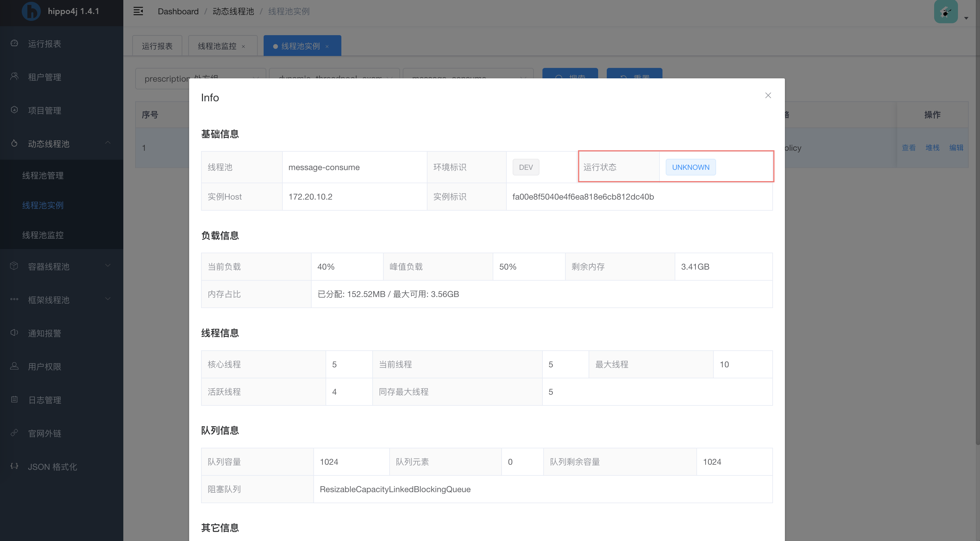This screenshot has height=541, width=980.
Task: Switch to the 线程池监控 tab
Action: tap(217, 46)
